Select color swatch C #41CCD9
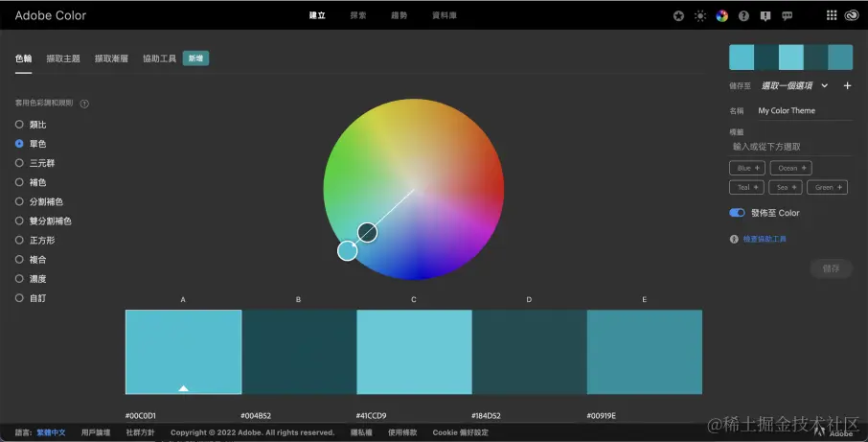Image resolution: width=868 pixels, height=442 pixels. point(414,352)
